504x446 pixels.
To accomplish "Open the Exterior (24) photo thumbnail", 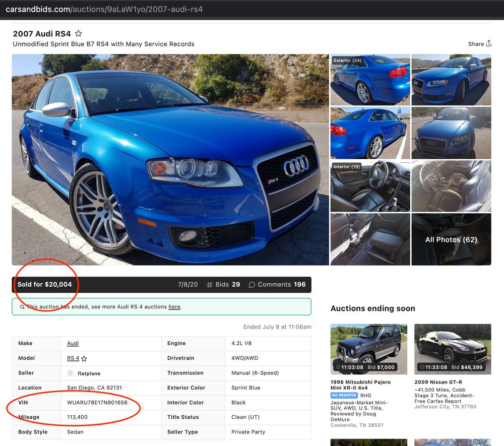I will coord(370,80).
